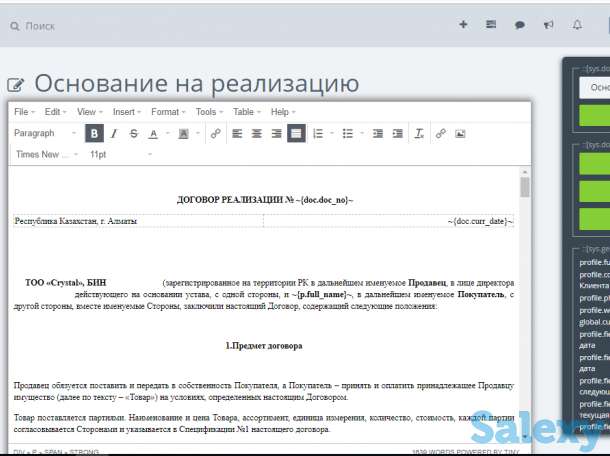Viewport: 610px width, 456px height.
Task: Apply background highlight color icon
Action: pyautogui.click(x=183, y=133)
